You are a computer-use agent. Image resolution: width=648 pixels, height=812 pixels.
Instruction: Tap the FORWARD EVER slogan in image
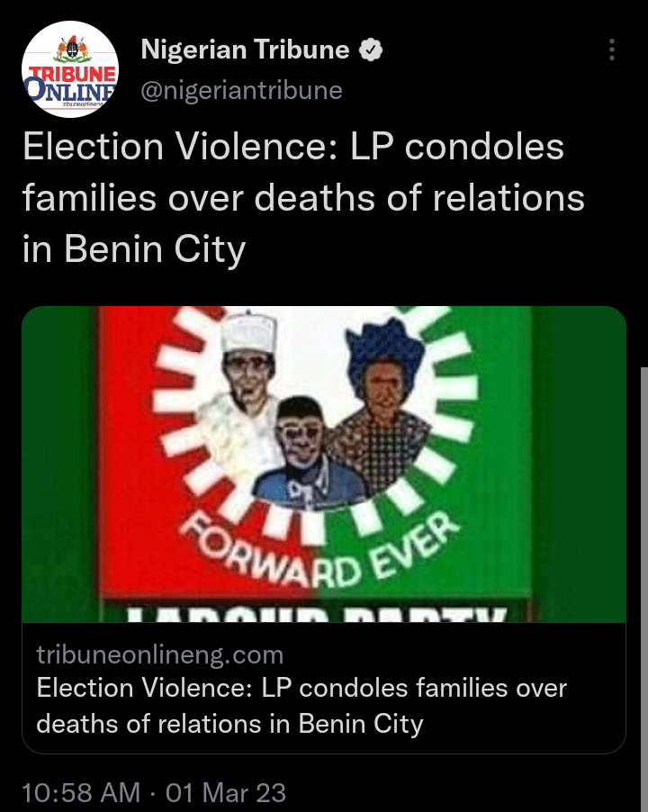319,550
